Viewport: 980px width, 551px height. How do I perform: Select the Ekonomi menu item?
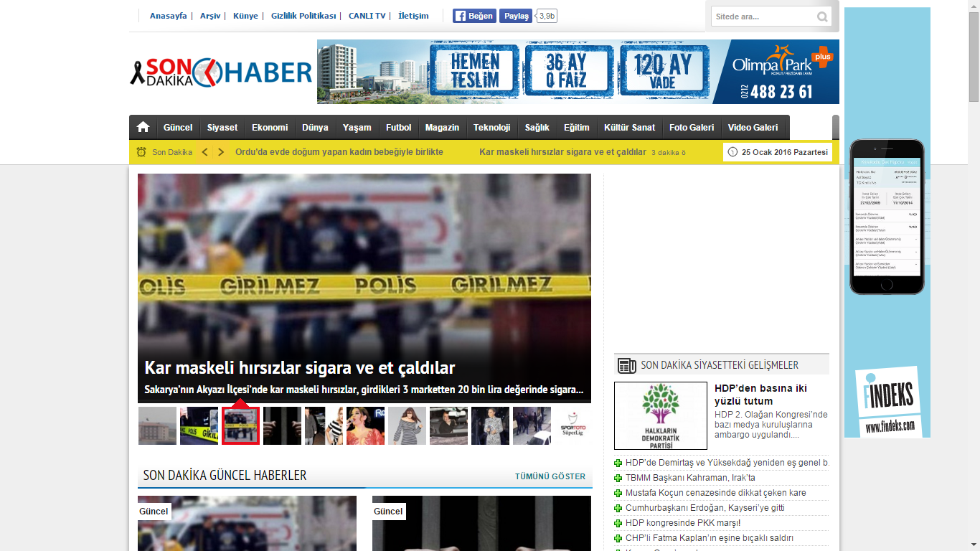[x=270, y=127]
